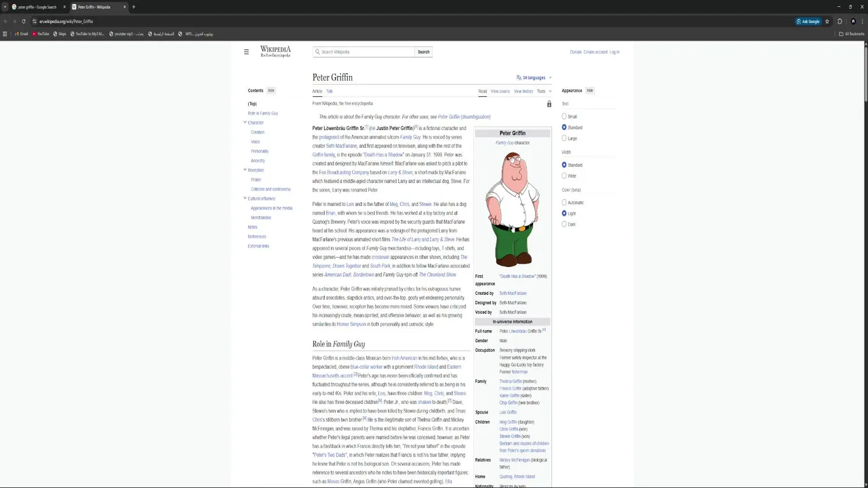Viewport: 868px width, 488px height.
Task: Click the browser address bar URL
Action: coord(66,21)
